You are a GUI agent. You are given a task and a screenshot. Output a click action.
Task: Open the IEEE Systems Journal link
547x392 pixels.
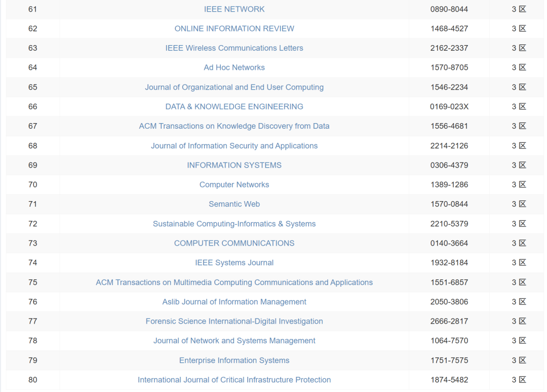234,263
